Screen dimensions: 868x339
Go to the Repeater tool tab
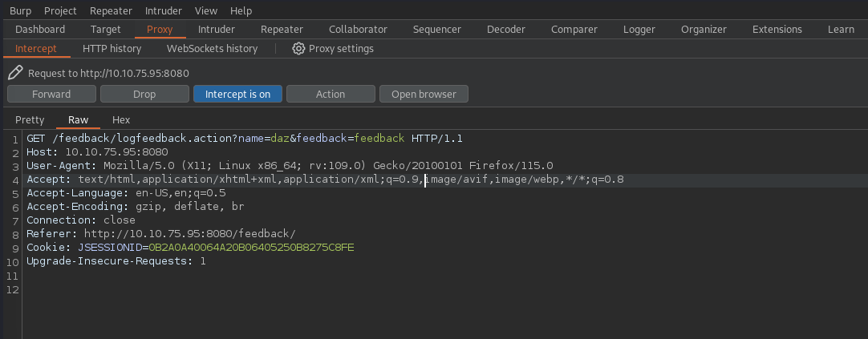(282, 30)
